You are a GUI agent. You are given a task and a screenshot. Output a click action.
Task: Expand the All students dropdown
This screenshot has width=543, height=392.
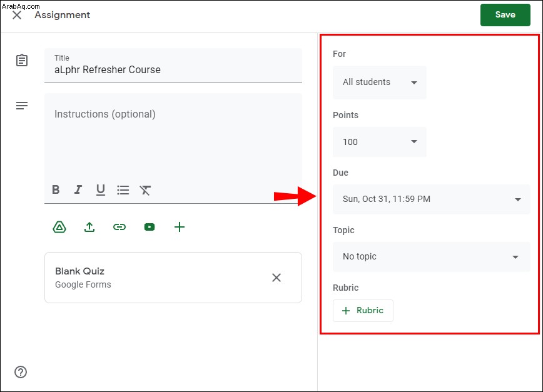pos(380,83)
